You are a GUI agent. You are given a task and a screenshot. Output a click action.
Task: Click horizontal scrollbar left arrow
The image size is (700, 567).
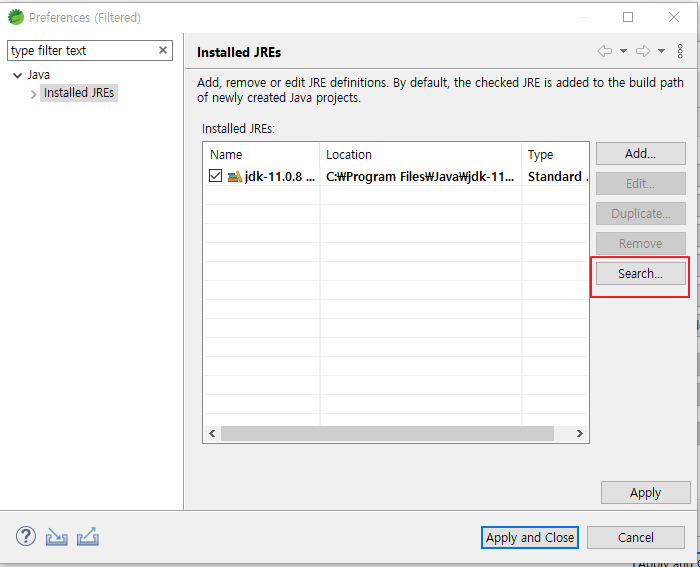pyautogui.click(x=212, y=434)
